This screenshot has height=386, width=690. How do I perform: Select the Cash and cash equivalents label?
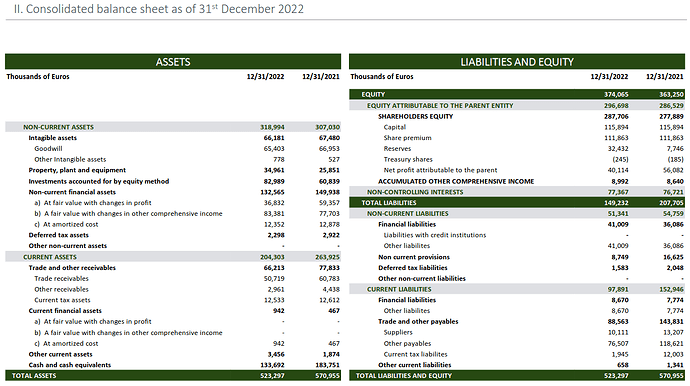(x=70, y=365)
